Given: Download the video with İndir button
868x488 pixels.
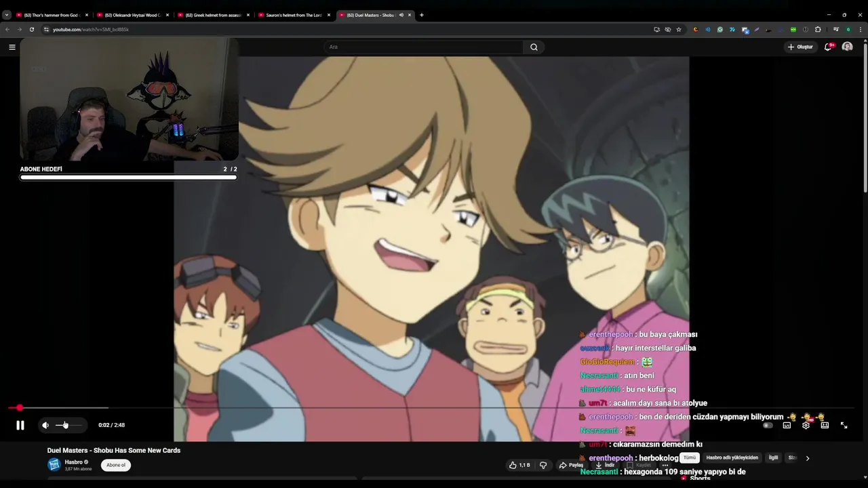Looking at the screenshot, I should (605, 465).
